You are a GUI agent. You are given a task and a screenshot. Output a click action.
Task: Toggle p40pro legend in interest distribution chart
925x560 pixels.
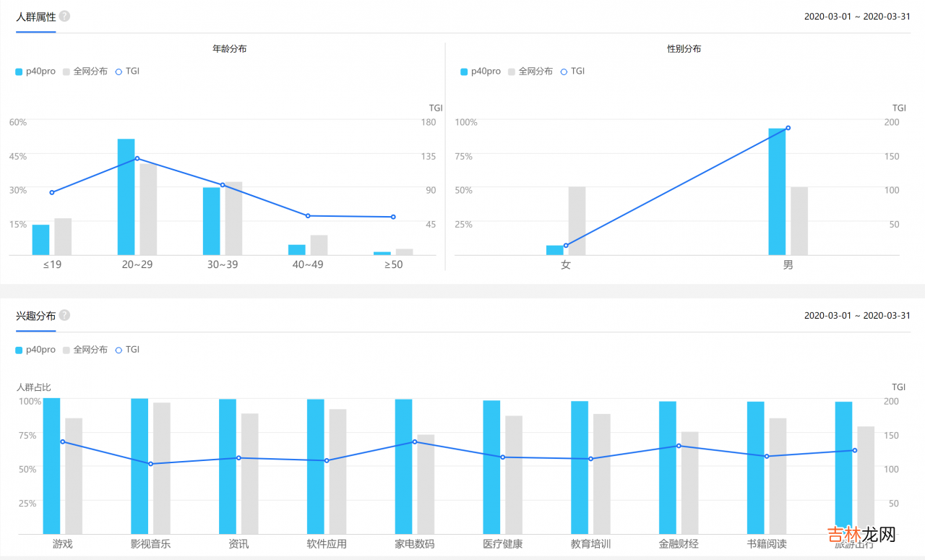[x=35, y=350]
